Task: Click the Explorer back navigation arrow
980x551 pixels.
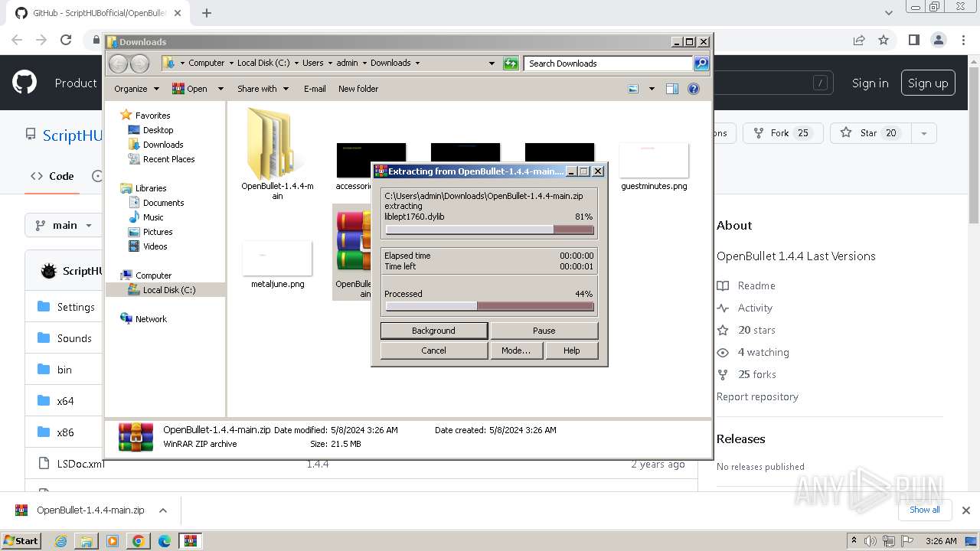Action: point(118,64)
